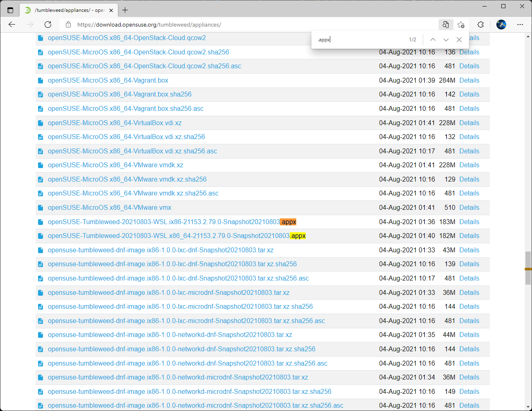Screen dimensions: 532x411
Task: Open lxc-microdnf Snapshot20210803.tar.xz link
Action: coord(169,292)
